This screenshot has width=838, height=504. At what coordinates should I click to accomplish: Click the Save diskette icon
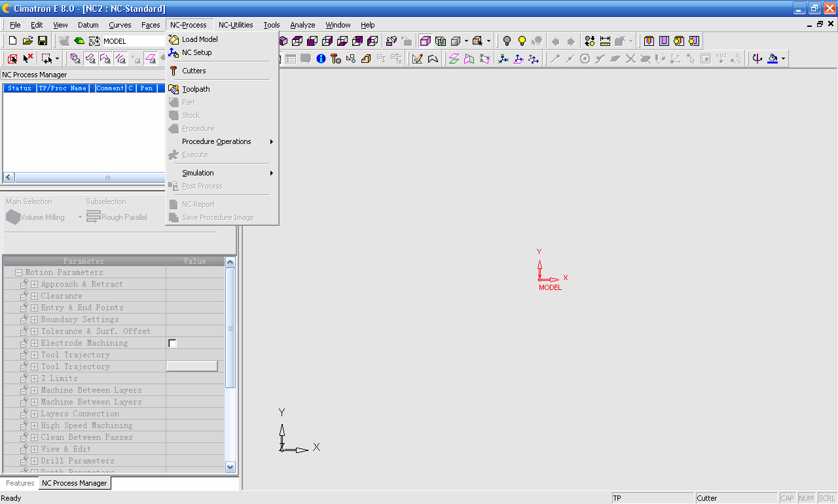pos(42,41)
